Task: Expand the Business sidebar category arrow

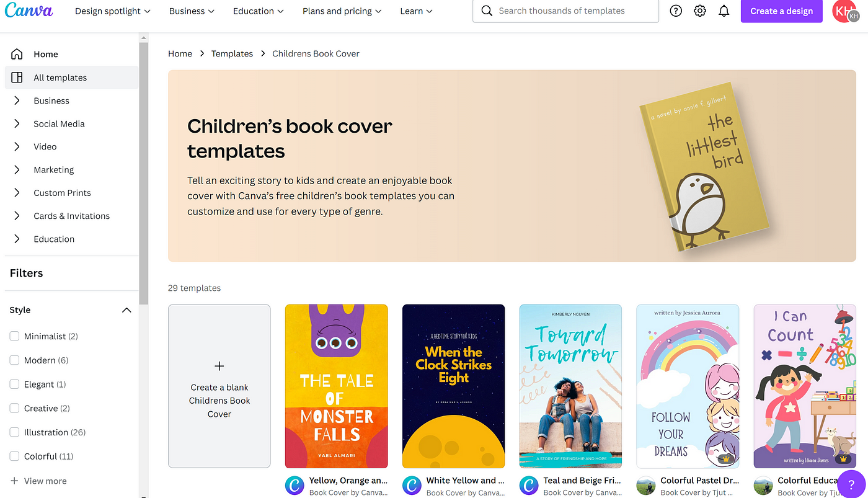Action: pos(17,100)
